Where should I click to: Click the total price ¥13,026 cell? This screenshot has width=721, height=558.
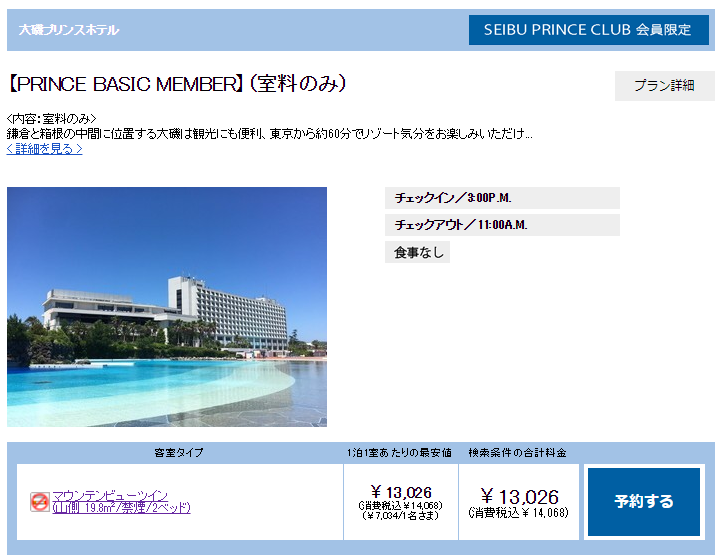[519, 502]
